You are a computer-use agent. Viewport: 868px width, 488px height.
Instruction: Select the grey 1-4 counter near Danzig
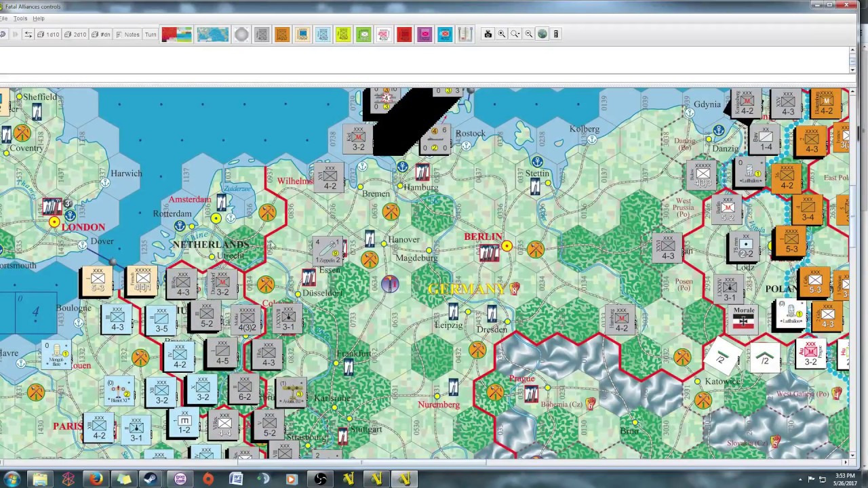point(766,140)
